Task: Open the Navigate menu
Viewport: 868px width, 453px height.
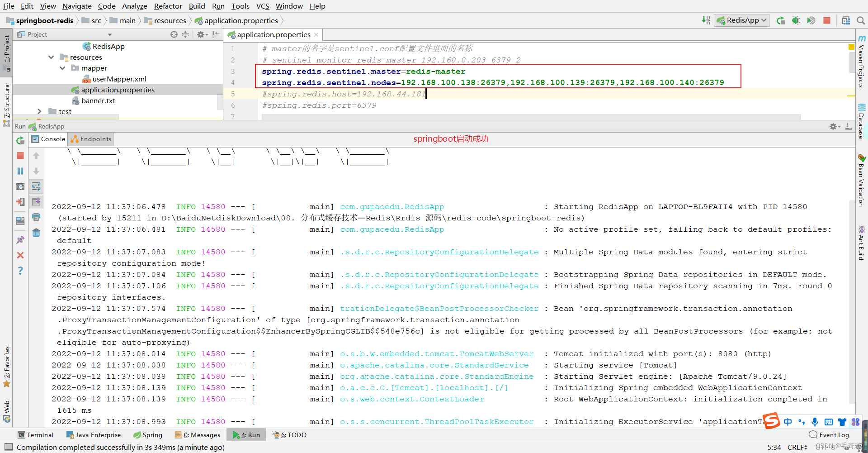Action: coord(77,6)
